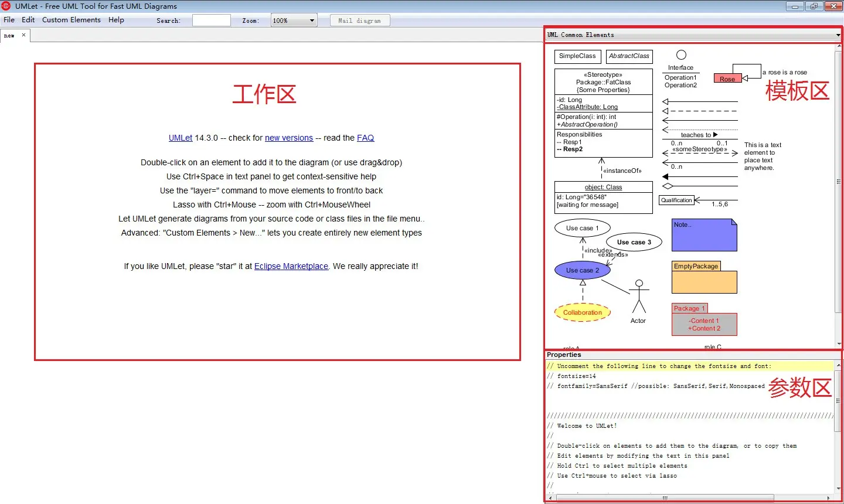Screen dimensions: 844x504
Task: Visit the Eclipse Marketplace link
Action: (291, 266)
